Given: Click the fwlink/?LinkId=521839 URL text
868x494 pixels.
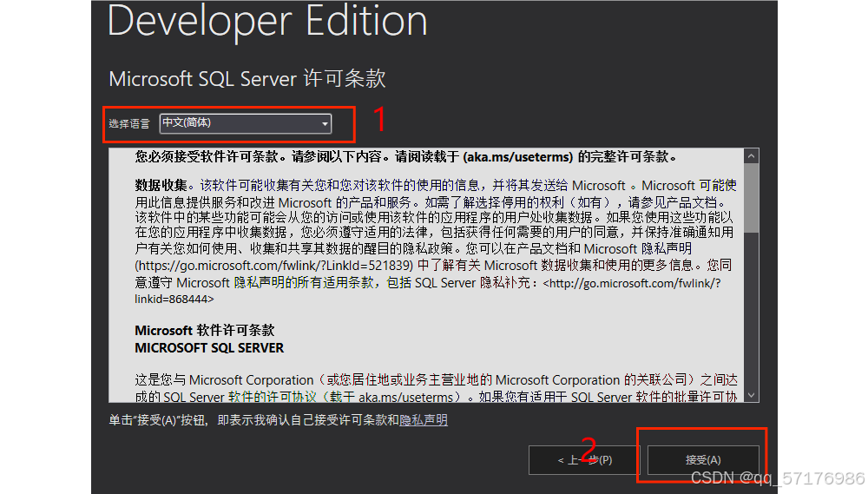Looking at the screenshot, I should pos(274,266).
